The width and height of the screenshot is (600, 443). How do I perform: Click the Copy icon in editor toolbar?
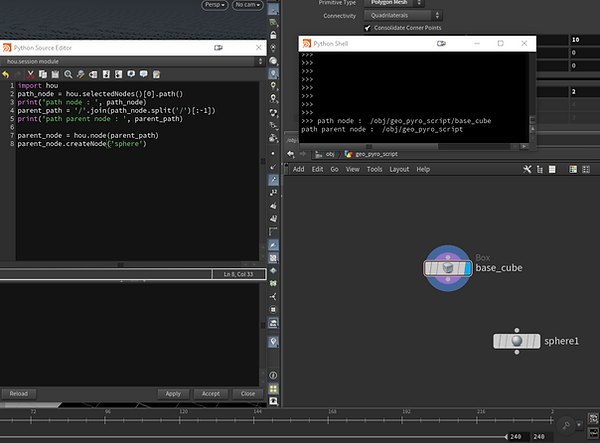click(43, 74)
